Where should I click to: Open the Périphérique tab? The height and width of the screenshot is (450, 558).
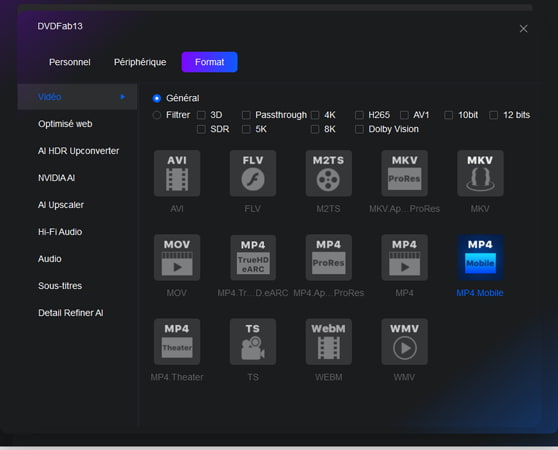coord(140,62)
